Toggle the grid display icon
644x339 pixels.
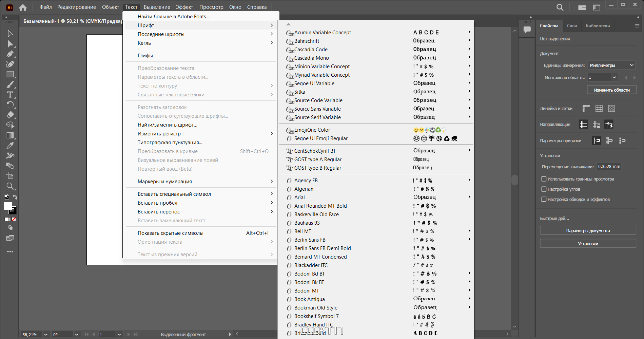click(599, 108)
